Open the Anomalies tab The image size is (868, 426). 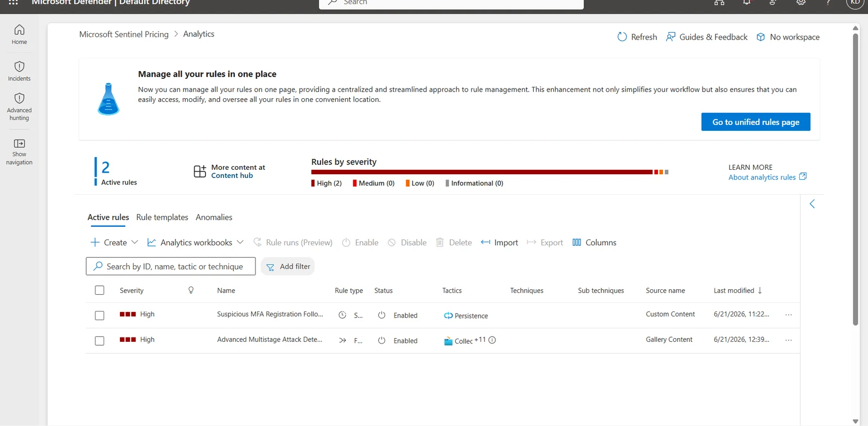(x=214, y=217)
